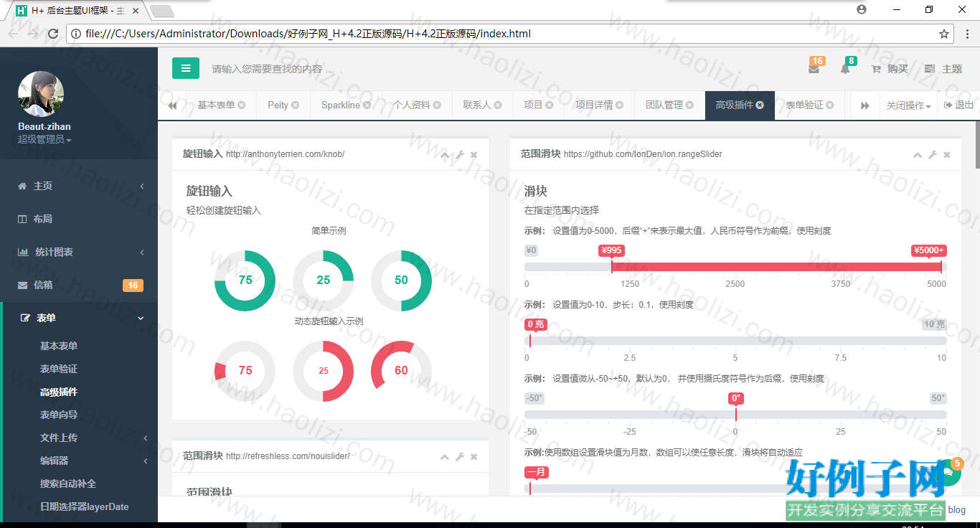Screen dimensions: 980x528
Task: Open wrench settings on ion.rangeSlider panel
Action: pos(933,154)
